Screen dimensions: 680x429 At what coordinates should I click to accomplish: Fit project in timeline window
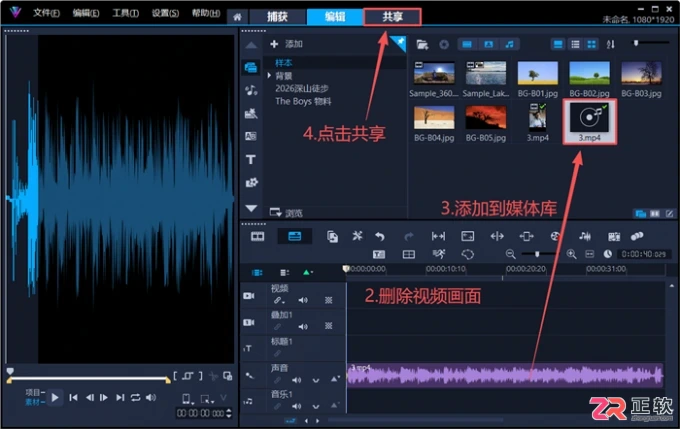point(589,254)
